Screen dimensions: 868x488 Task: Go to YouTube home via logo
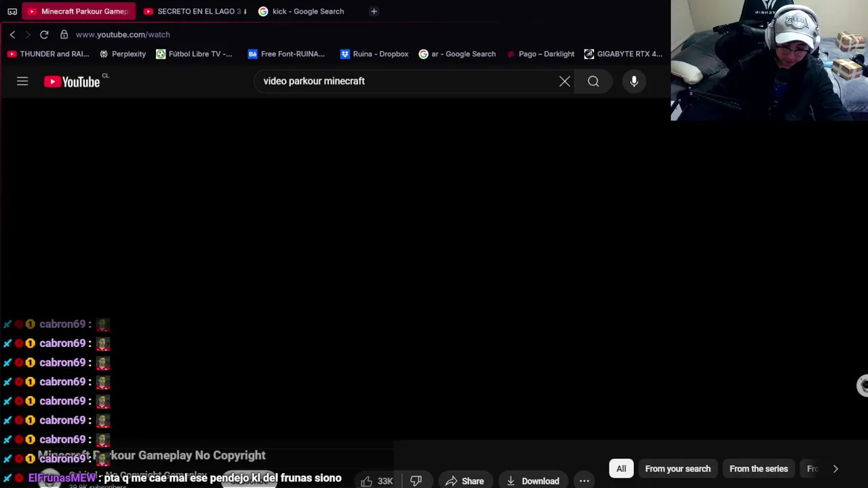coord(72,81)
